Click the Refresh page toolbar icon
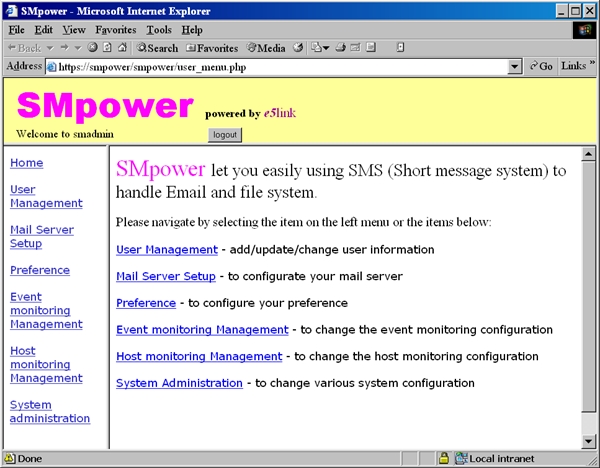600x468 pixels. [x=106, y=47]
